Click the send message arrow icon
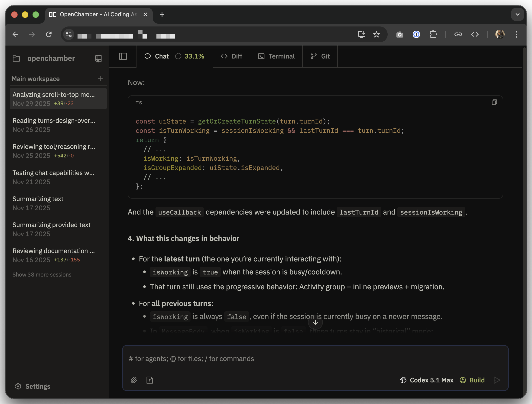532x404 pixels. pyautogui.click(x=497, y=380)
